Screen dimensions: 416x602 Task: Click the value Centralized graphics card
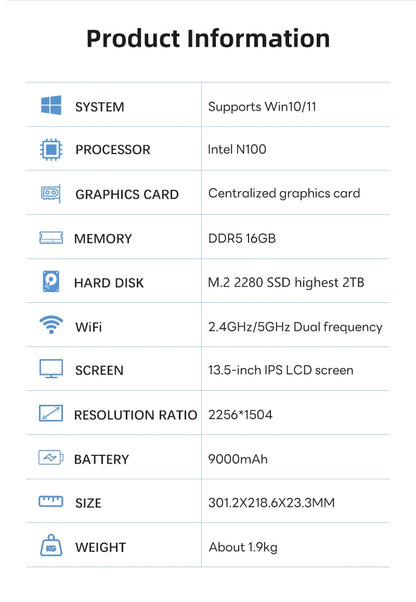(x=284, y=193)
